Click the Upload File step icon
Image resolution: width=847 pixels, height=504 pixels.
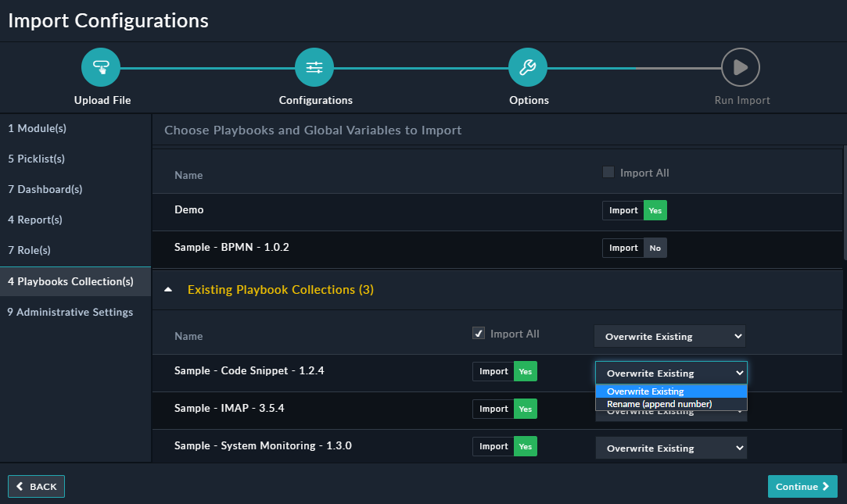click(101, 67)
